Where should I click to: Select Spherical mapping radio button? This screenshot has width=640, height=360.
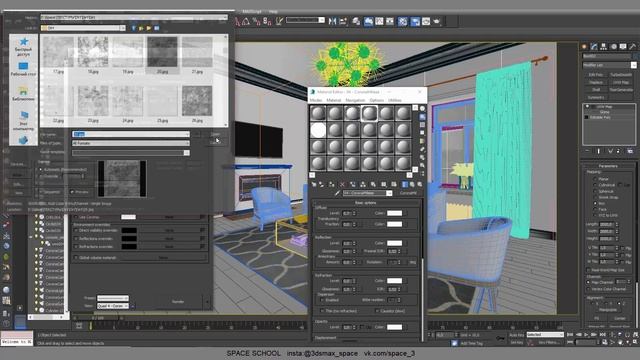click(595, 191)
